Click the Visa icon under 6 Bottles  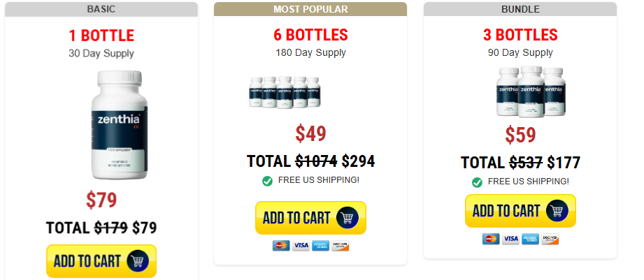point(301,246)
